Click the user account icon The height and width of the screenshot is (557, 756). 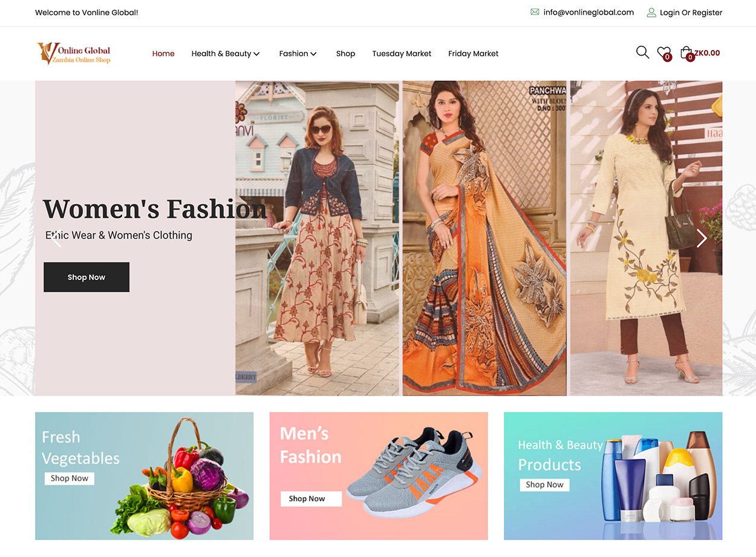click(651, 12)
